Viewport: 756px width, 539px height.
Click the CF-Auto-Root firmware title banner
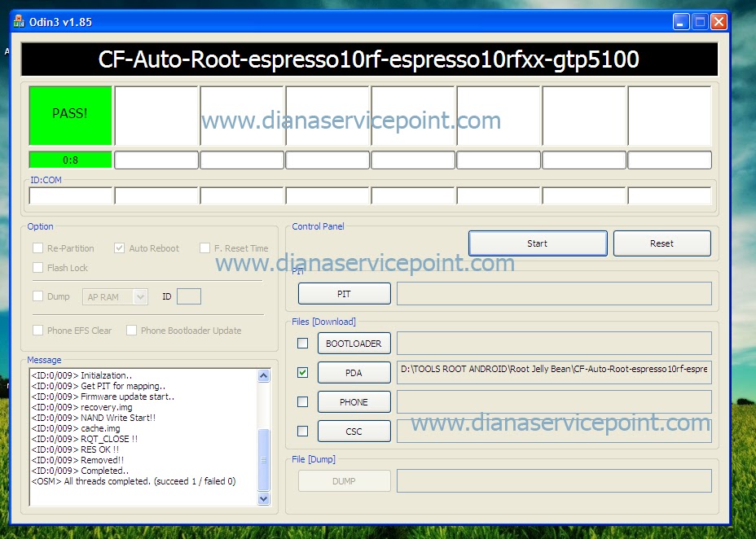369,59
